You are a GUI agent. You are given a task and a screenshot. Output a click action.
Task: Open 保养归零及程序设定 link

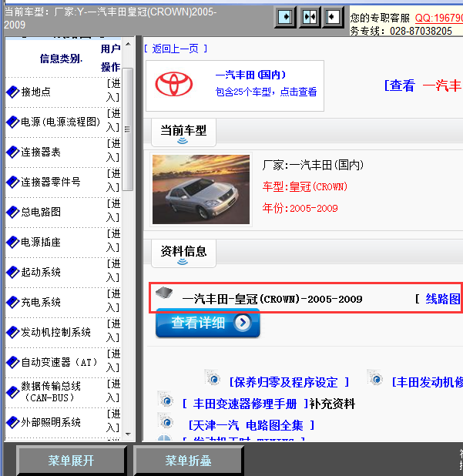tap(289, 382)
